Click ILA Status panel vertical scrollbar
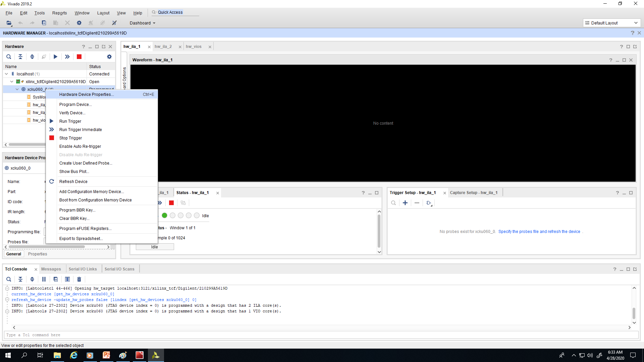 coord(379,231)
